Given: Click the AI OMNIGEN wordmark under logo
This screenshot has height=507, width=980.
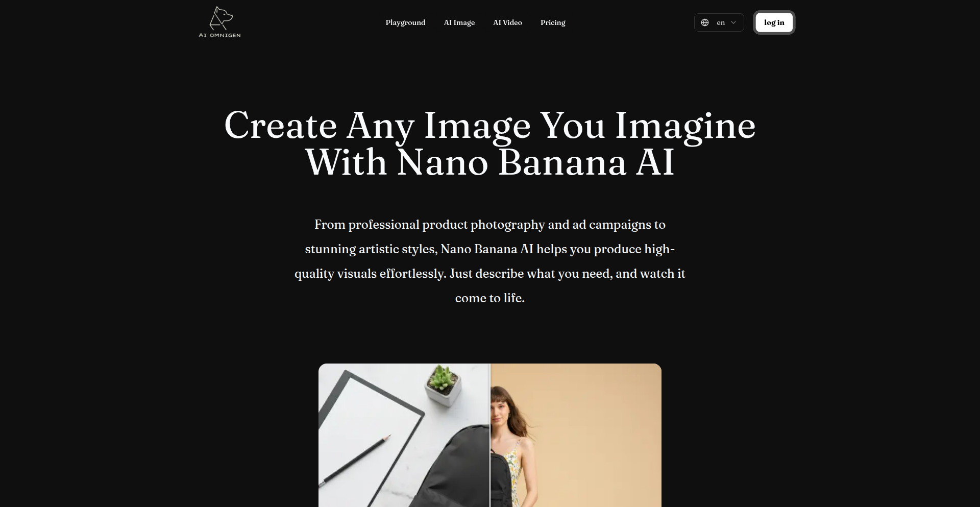Looking at the screenshot, I should click(219, 35).
